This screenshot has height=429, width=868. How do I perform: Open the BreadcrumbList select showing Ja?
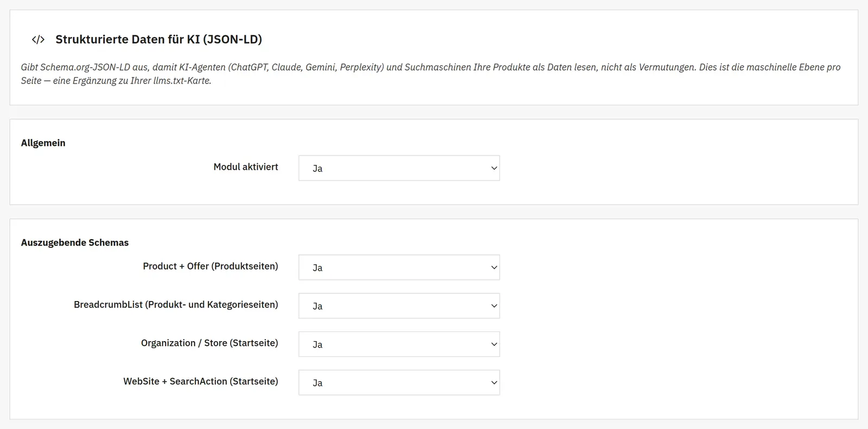pos(399,306)
